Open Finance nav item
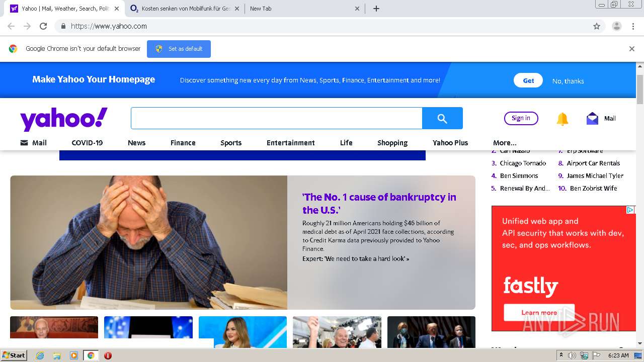The height and width of the screenshot is (362, 644). [183, 143]
